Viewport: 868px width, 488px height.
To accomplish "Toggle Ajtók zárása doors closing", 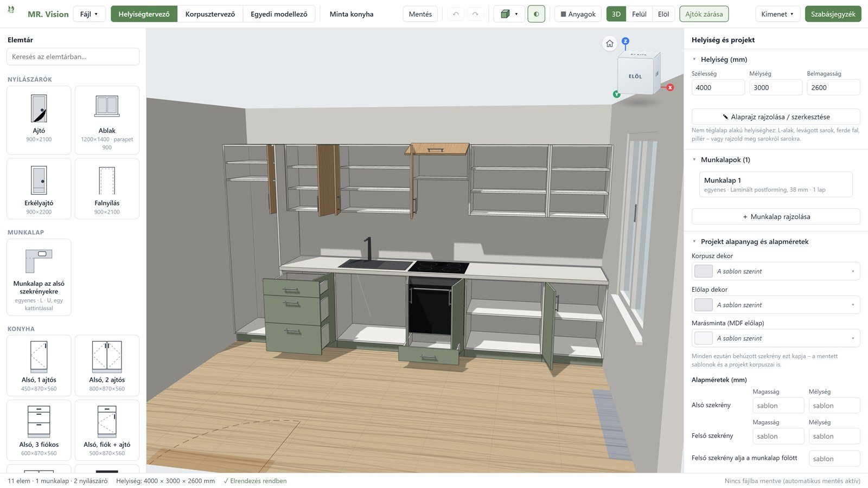I will (x=704, y=14).
